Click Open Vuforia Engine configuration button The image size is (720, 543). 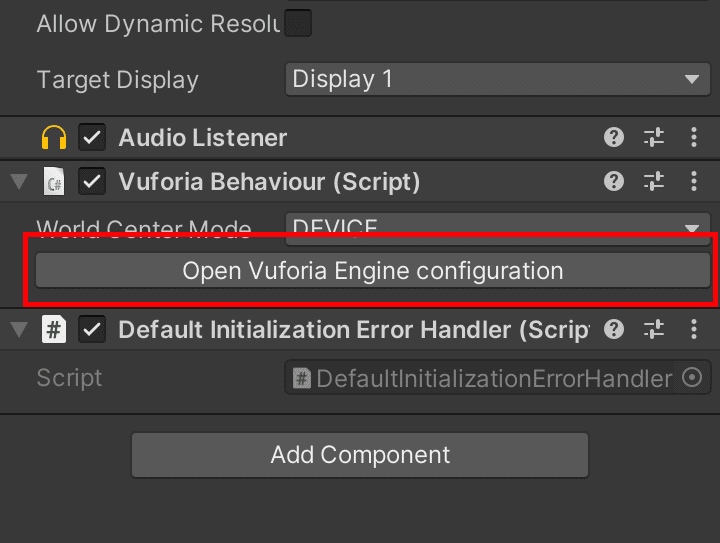(x=372, y=271)
